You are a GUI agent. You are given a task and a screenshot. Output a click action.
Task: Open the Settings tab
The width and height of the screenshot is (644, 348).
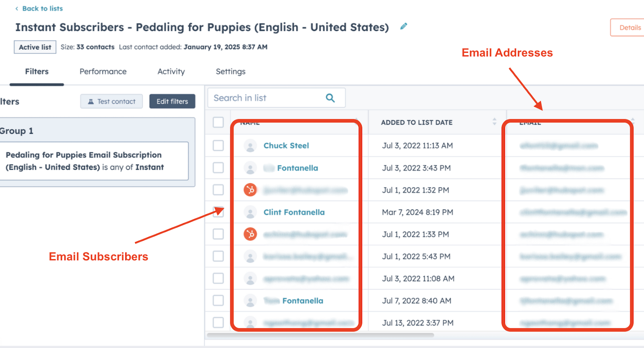231,72
